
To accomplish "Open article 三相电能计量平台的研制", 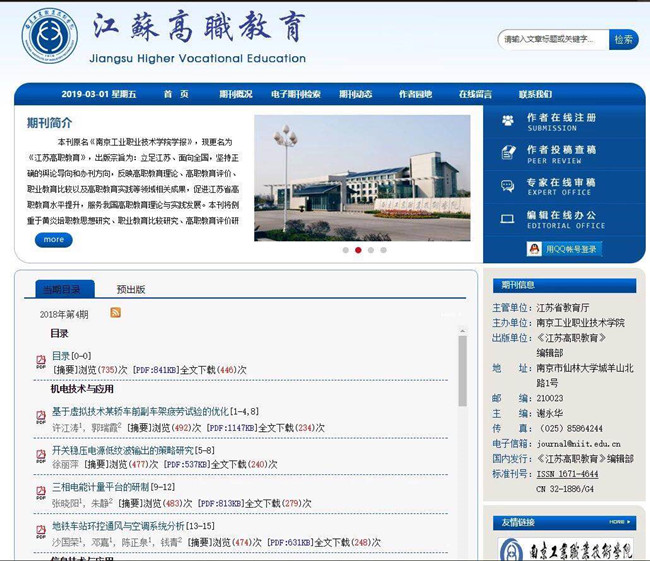I will (100, 487).
